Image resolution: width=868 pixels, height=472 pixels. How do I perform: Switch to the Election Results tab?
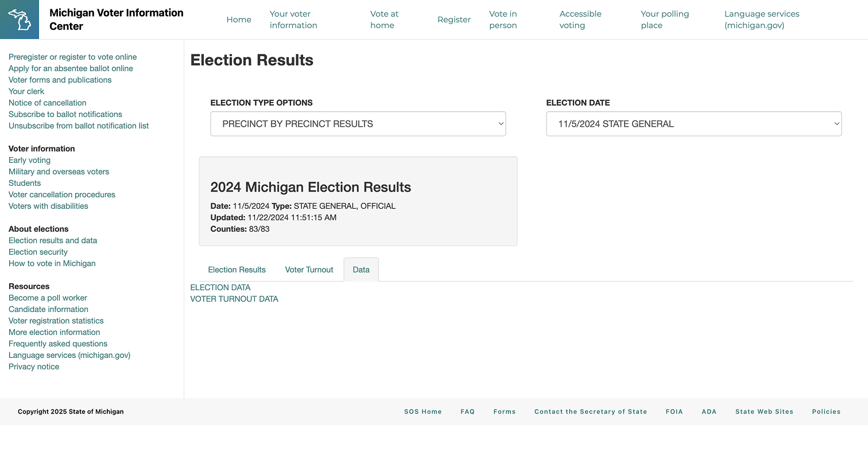(x=237, y=270)
